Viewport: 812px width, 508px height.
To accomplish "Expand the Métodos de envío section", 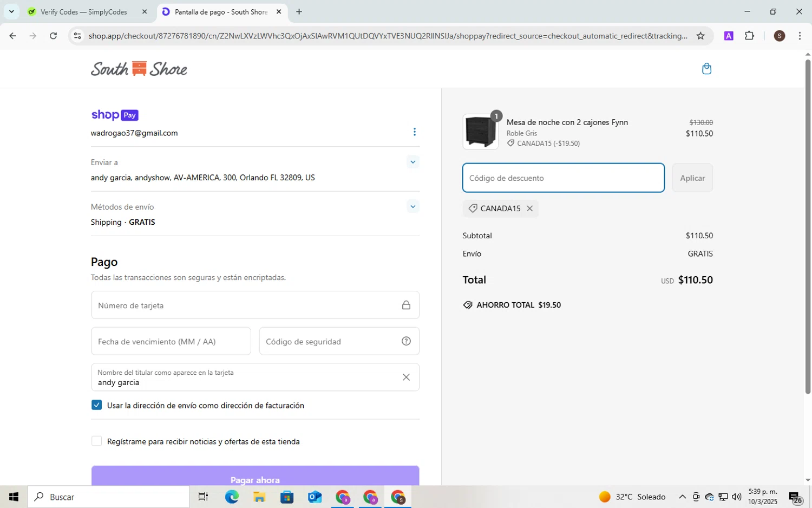I will [x=413, y=206].
